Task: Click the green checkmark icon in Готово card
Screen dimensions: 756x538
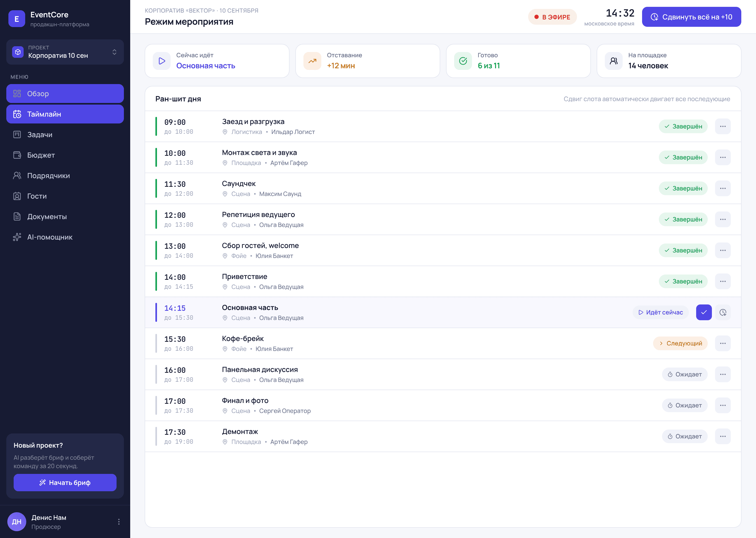Action: point(463,61)
